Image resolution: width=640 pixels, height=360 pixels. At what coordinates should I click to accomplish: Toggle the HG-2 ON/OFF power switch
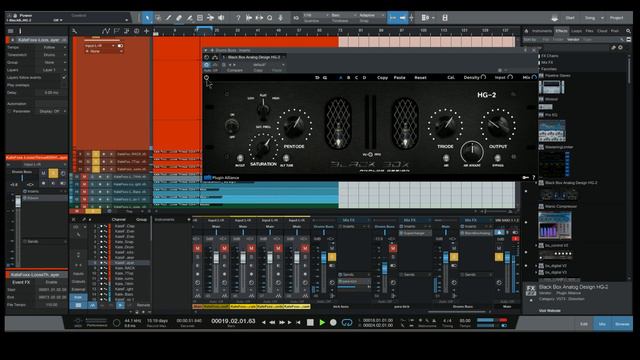(232, 126)
